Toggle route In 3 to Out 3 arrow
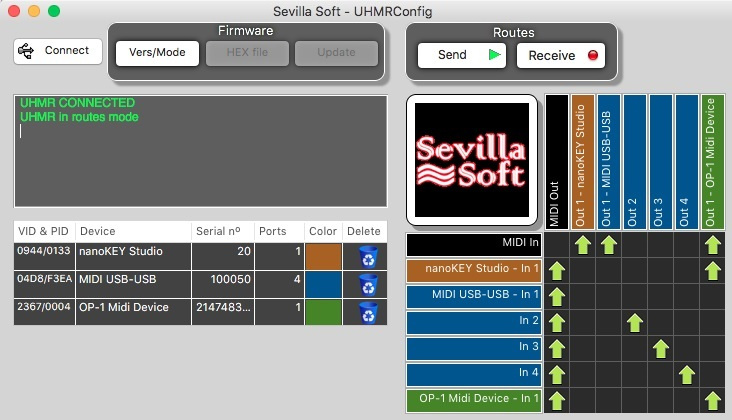Image resolution: width=732 pixels, height=420 pixels. pyautogui.click(x=661, y=349)
